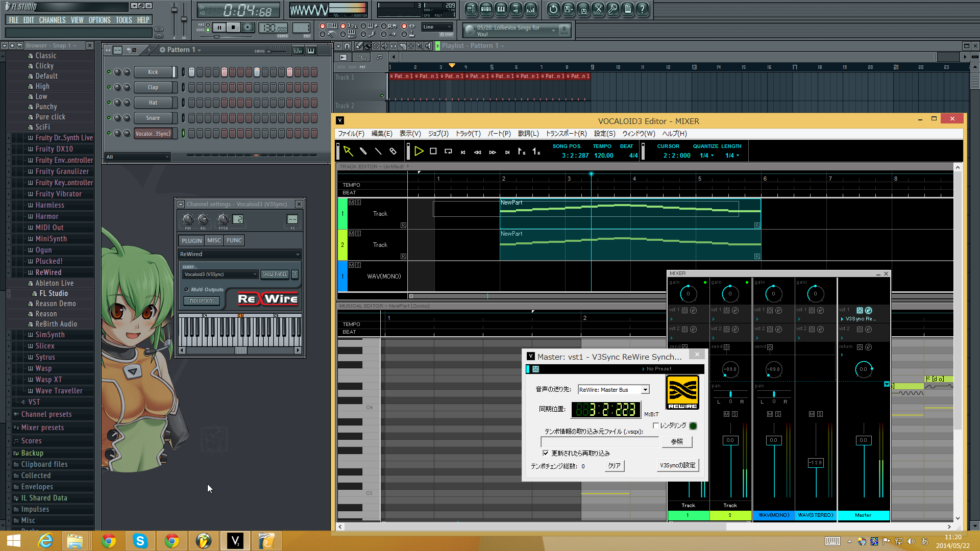Fast forward in VOCALOID3 transport
The width and height of the screenshot is (980, 551).
tap(493, 152)
